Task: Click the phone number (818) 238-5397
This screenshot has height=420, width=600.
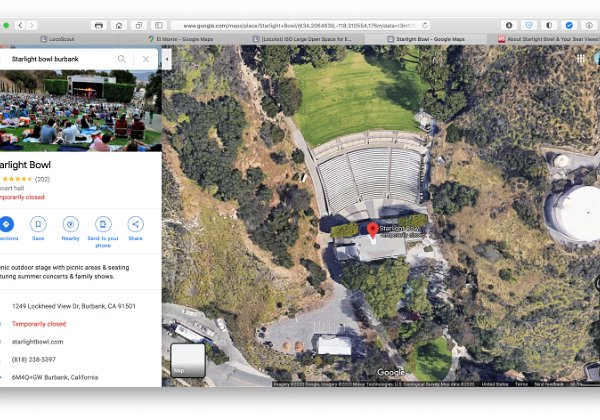Action: 34,360
